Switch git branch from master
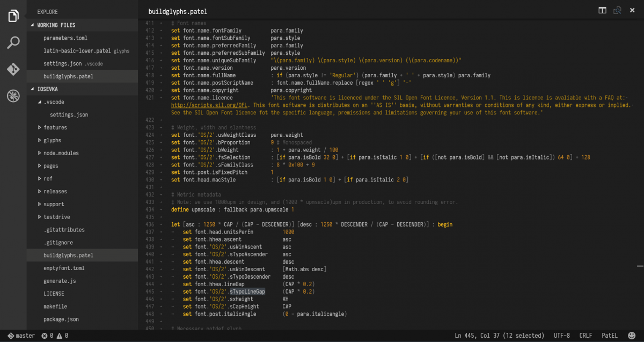This screenshot has width=644, height=342. pos(21,336)
